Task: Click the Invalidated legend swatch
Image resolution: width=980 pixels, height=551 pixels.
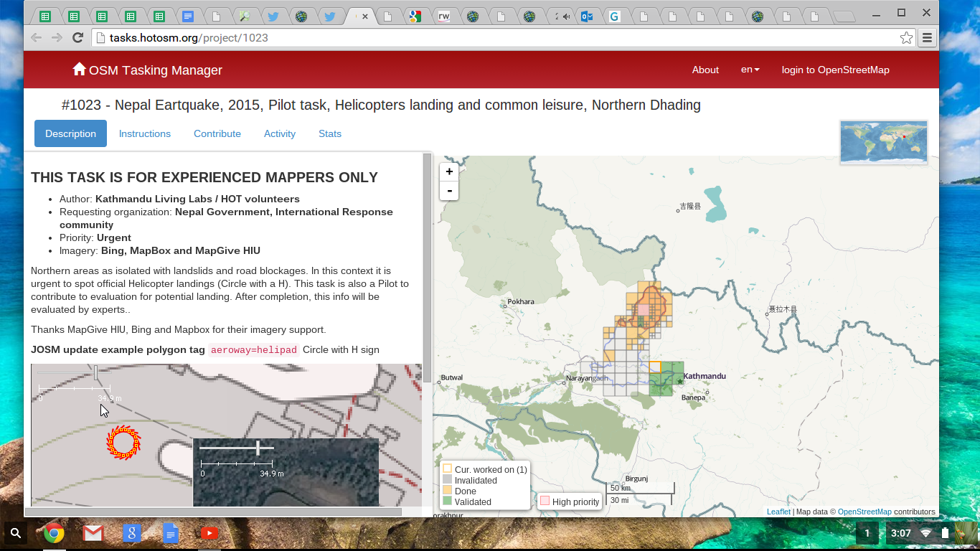Action: click(x=447, y=479)
